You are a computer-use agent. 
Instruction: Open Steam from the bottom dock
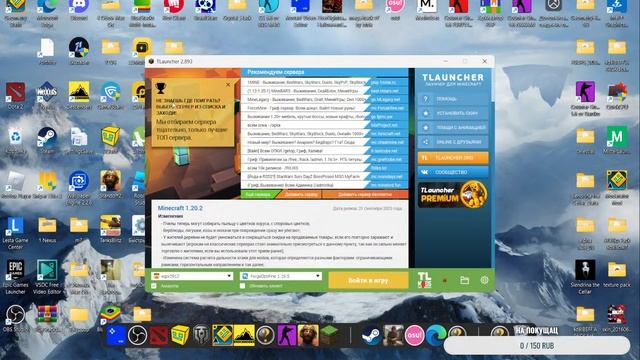[x=371, y=336]
